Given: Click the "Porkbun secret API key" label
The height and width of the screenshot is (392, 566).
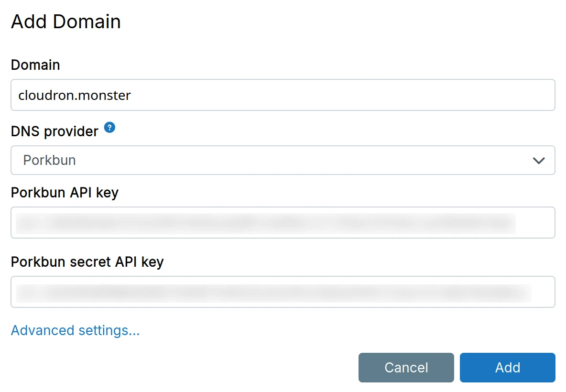Looking at the screenshot, I should 87,262.
